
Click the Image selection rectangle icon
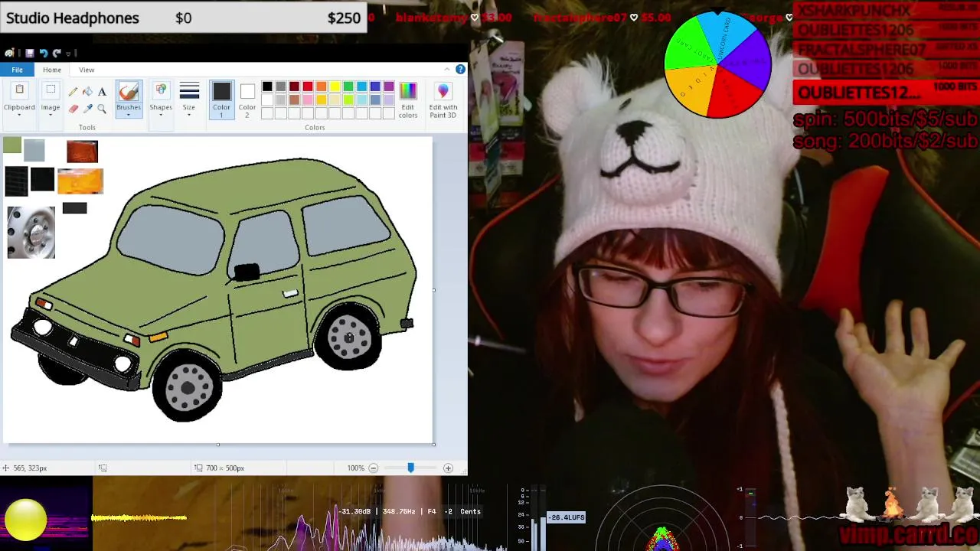click(x=51, y=90)
